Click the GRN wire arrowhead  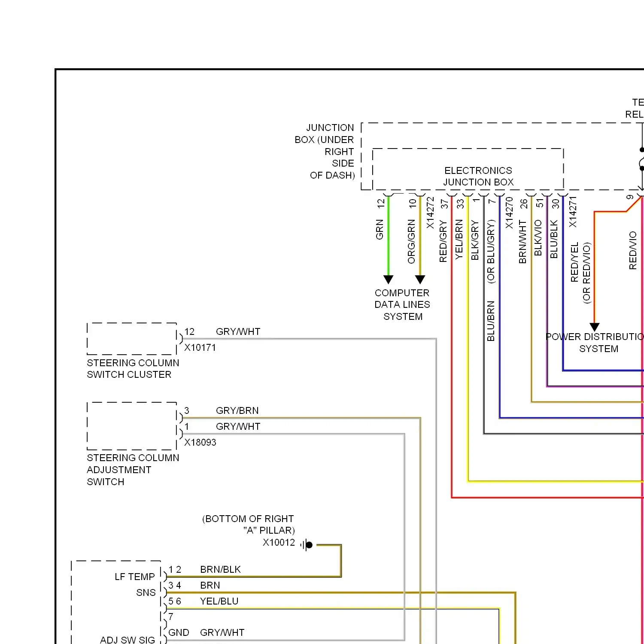tap(389, 279)
